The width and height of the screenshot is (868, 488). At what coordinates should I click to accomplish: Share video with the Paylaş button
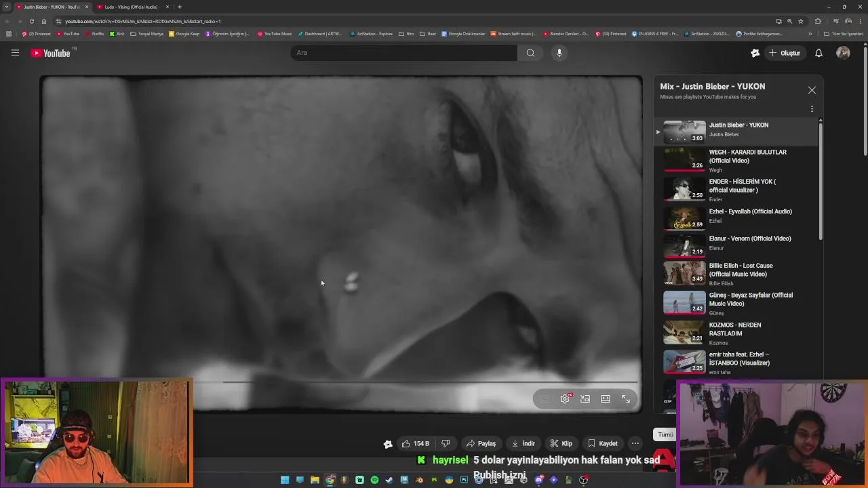tap(481, 443)
